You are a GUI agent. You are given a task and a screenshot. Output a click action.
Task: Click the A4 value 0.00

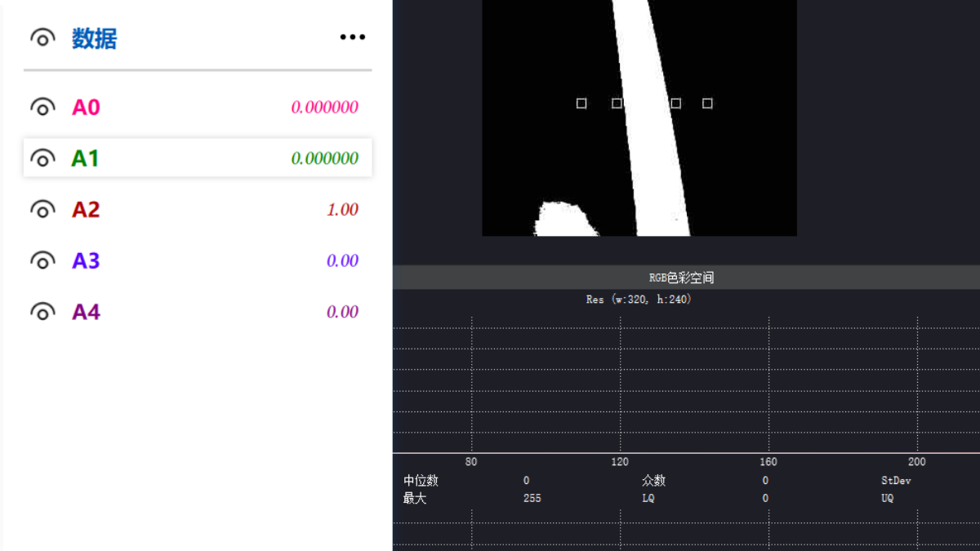pyautogui.click(x=343, y=312)
